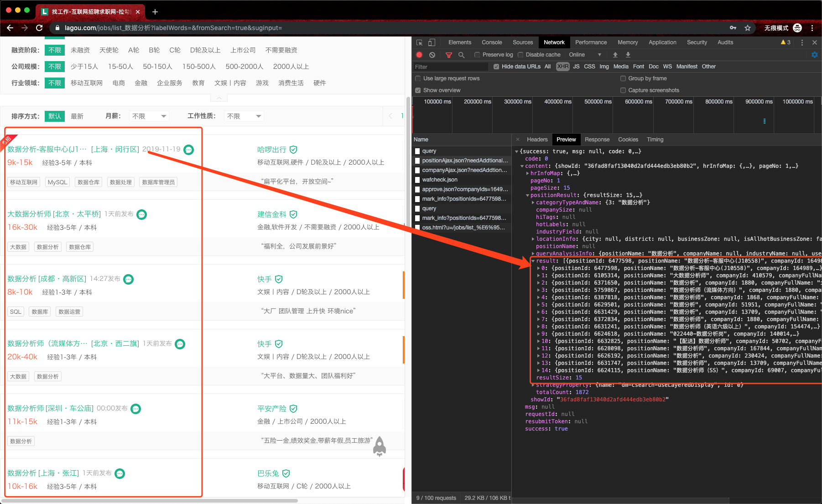Close the DevTools panel

coord(815,42)
